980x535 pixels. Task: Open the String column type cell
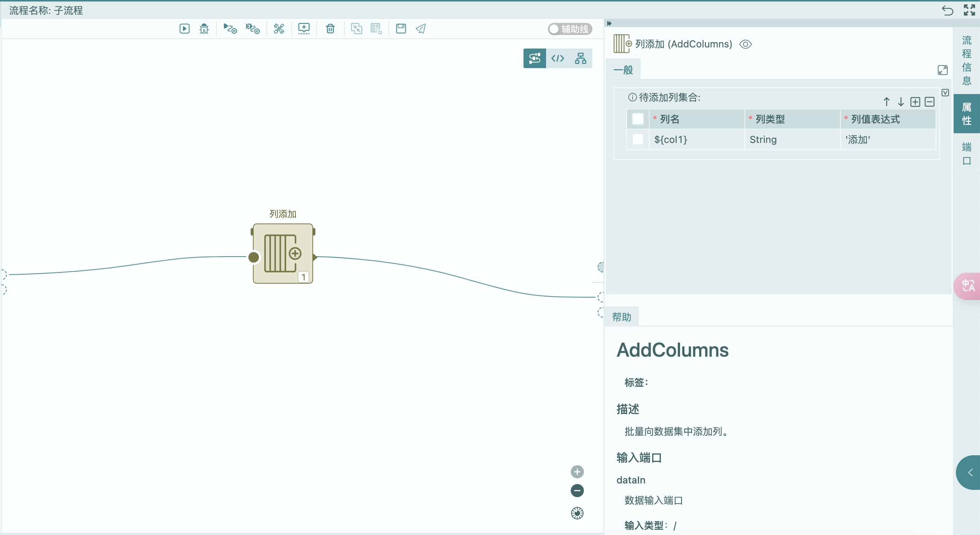point(792,140)
